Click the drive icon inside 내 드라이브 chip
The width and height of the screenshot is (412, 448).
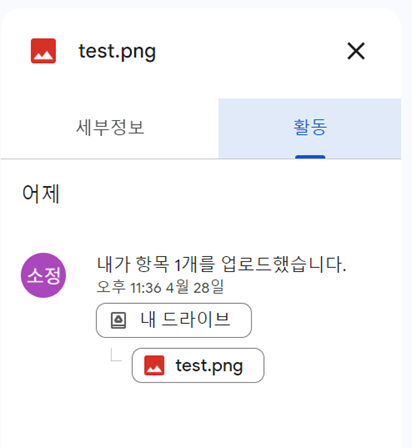[118, 321]
